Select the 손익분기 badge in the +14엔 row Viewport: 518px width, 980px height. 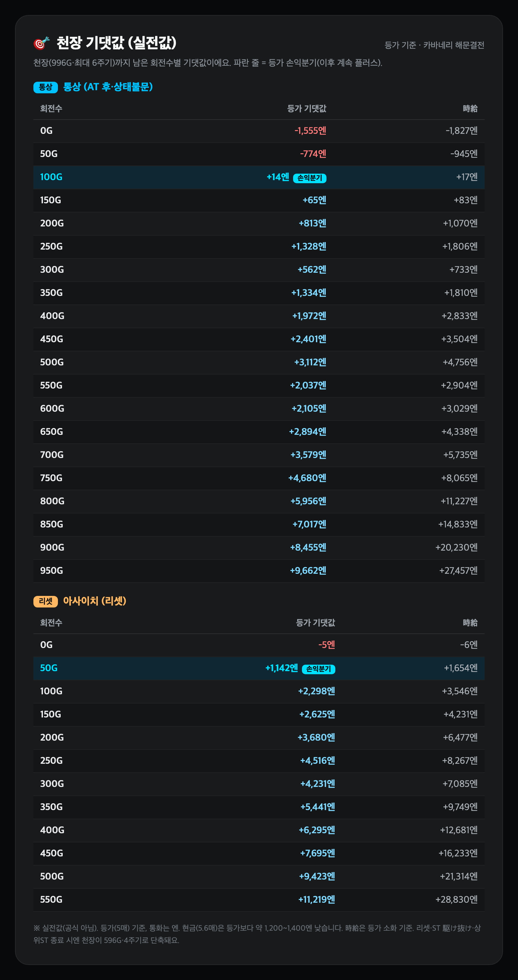[x=310, y=178]
